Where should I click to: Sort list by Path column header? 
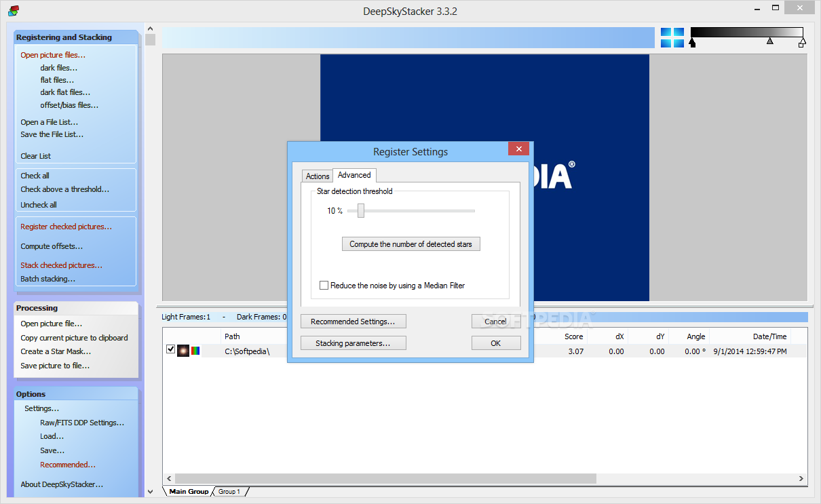233,336
